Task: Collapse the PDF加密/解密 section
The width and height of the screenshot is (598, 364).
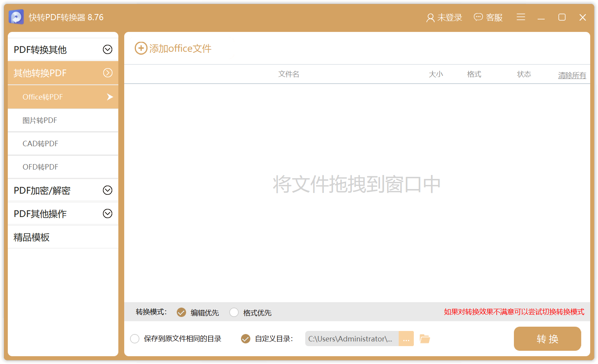Action: [x=107, y=190]
